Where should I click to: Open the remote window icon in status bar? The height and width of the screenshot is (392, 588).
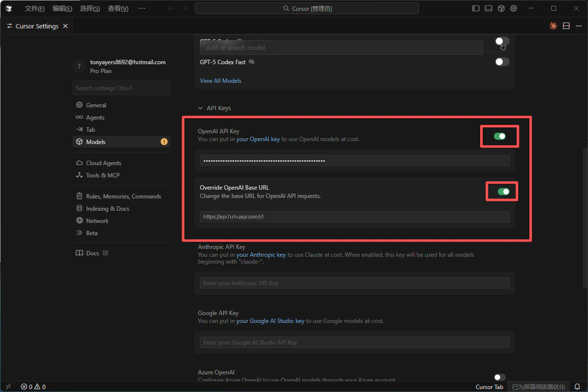point(7,387)
